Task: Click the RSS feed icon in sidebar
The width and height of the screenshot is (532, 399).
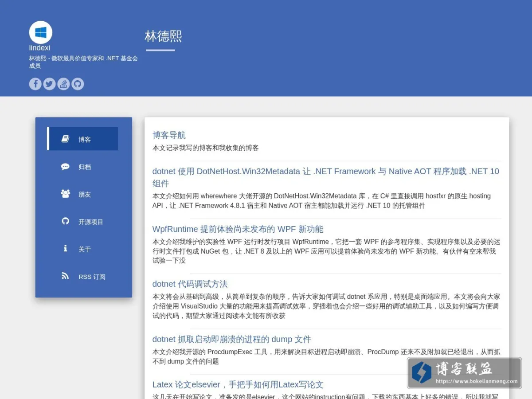Action: click(65, 276)
